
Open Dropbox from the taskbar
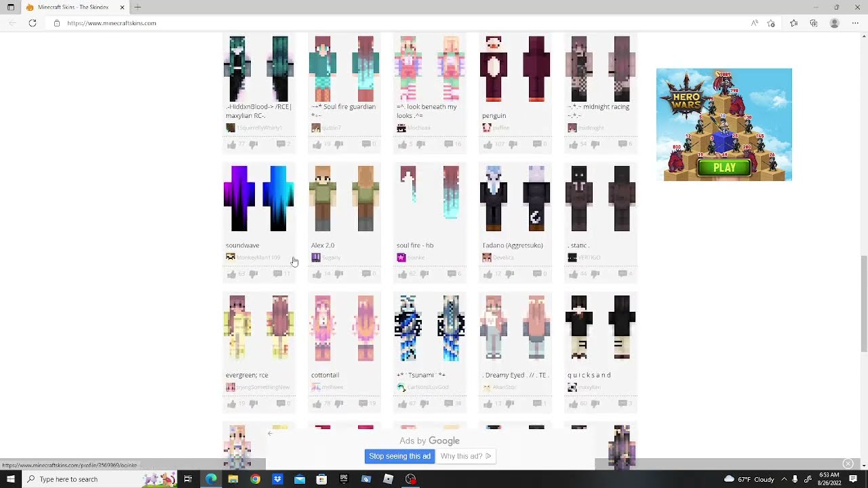(277, 479)
